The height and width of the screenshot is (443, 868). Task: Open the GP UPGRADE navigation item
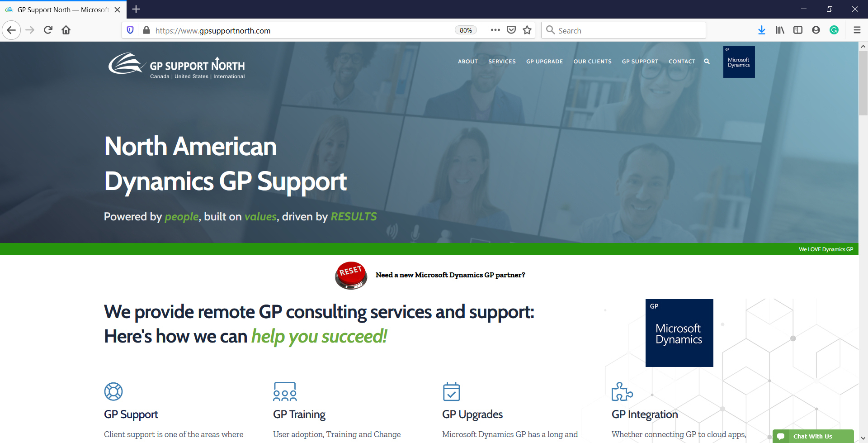544,62
